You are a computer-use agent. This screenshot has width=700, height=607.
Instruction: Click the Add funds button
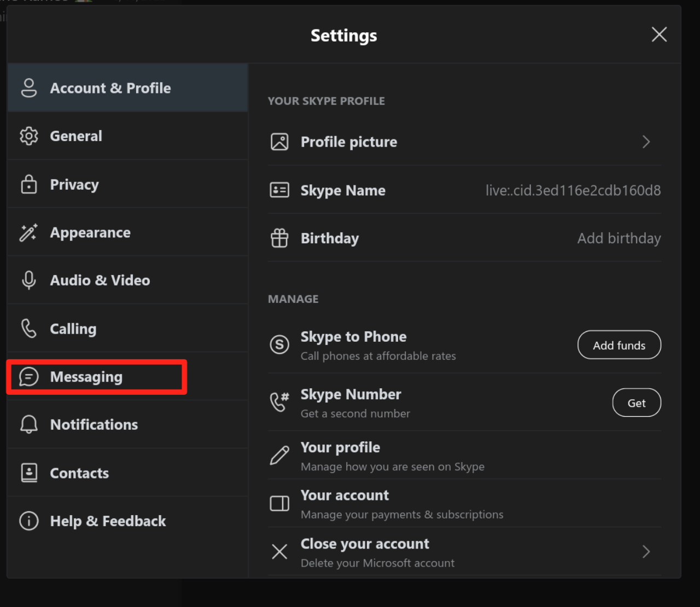click(x=619, y=345)
